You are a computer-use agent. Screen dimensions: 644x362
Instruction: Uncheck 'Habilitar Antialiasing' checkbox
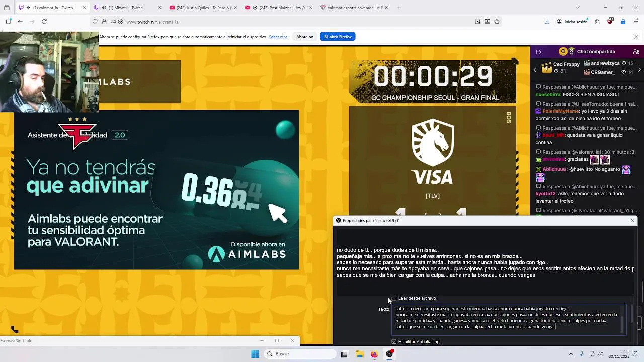tap(394, 342)
